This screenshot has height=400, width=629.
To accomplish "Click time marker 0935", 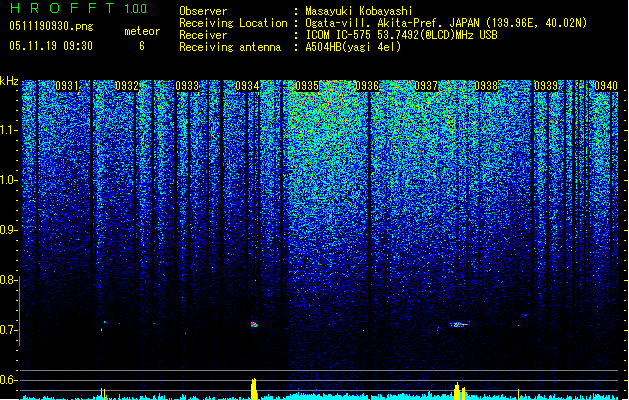I will tap(307, 86).
